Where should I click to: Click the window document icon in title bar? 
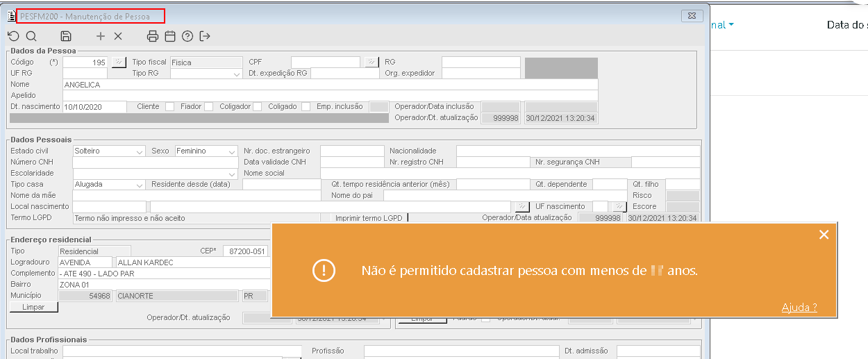coord(11,15)
